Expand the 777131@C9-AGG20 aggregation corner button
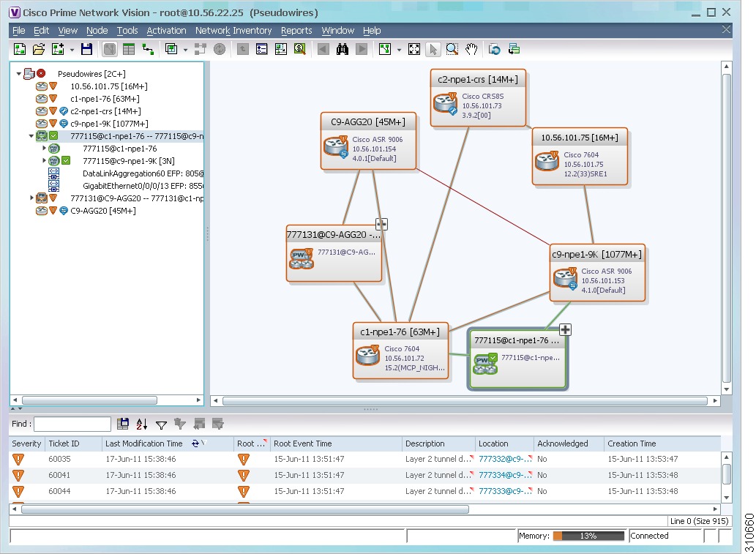The width and height of the screenshot is (756, 554). point(381,224)
